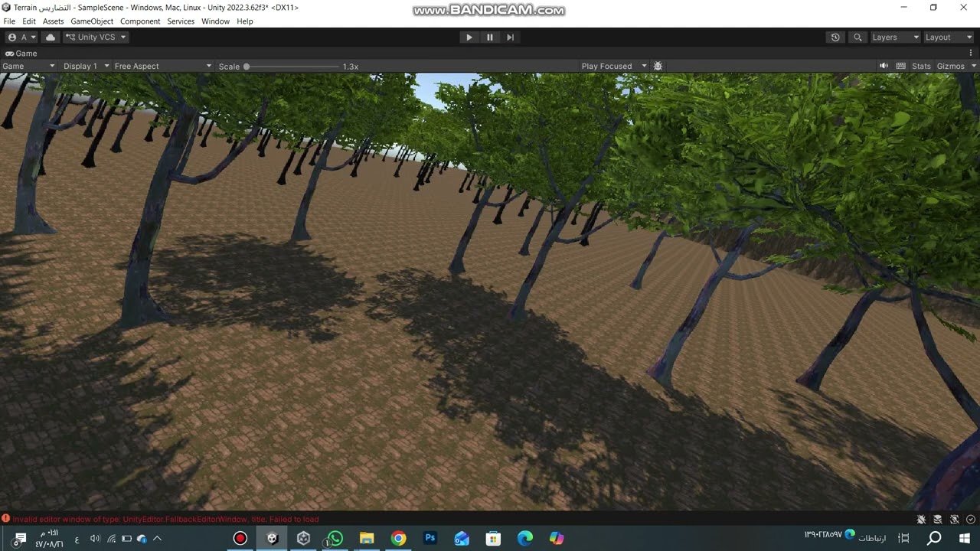Open Task View from taskbar
This screenshot has height=551, width=980.
tap(903, 538)
